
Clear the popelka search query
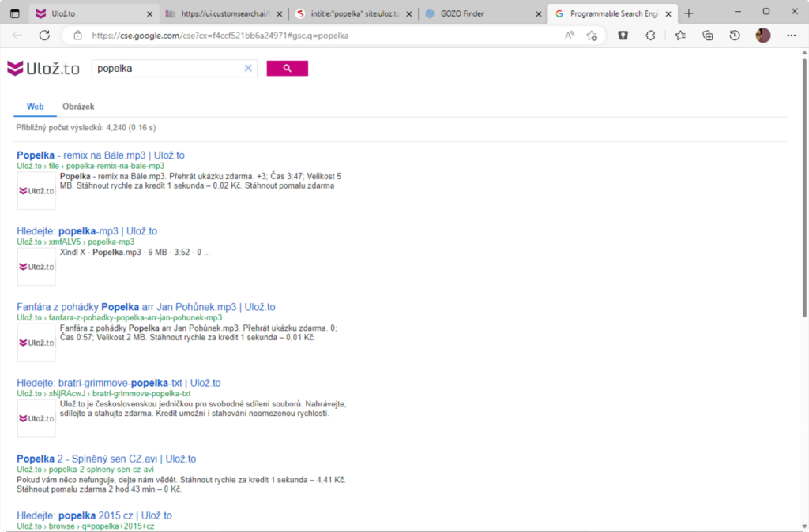click(x=248, y=68)
